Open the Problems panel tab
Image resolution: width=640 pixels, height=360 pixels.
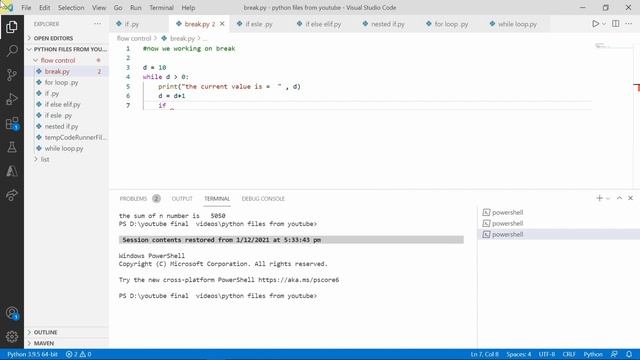tap(139, 199)
